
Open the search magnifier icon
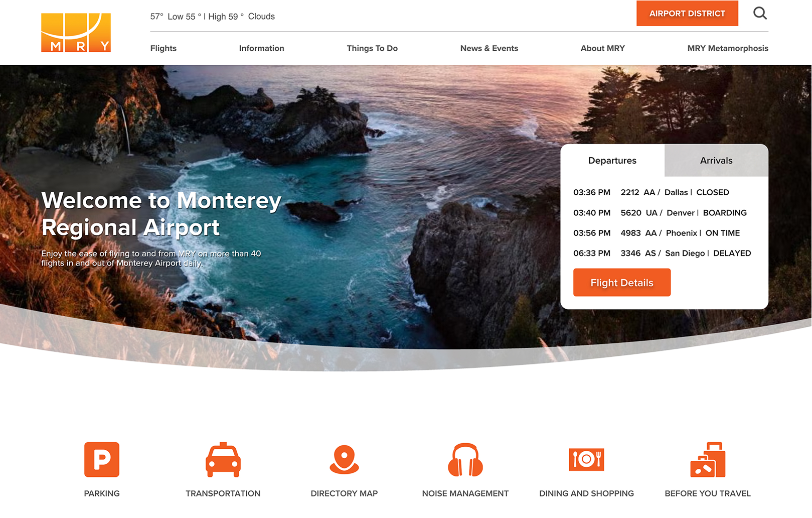tap(760, 14)
